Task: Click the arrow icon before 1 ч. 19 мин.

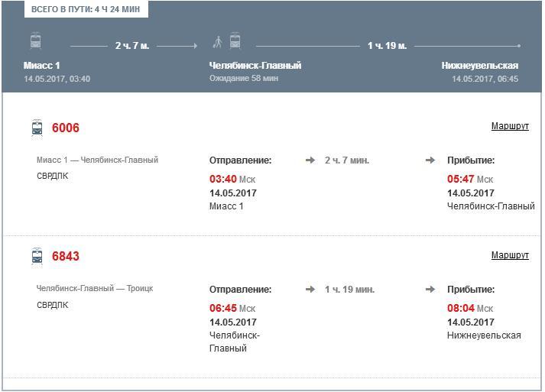Action: pos(310,290)
